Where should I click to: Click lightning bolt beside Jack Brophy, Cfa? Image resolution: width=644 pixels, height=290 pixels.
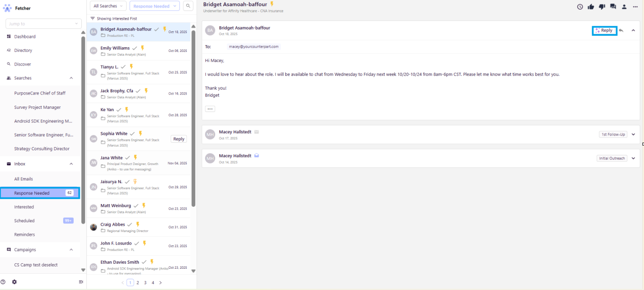[146, 91]
